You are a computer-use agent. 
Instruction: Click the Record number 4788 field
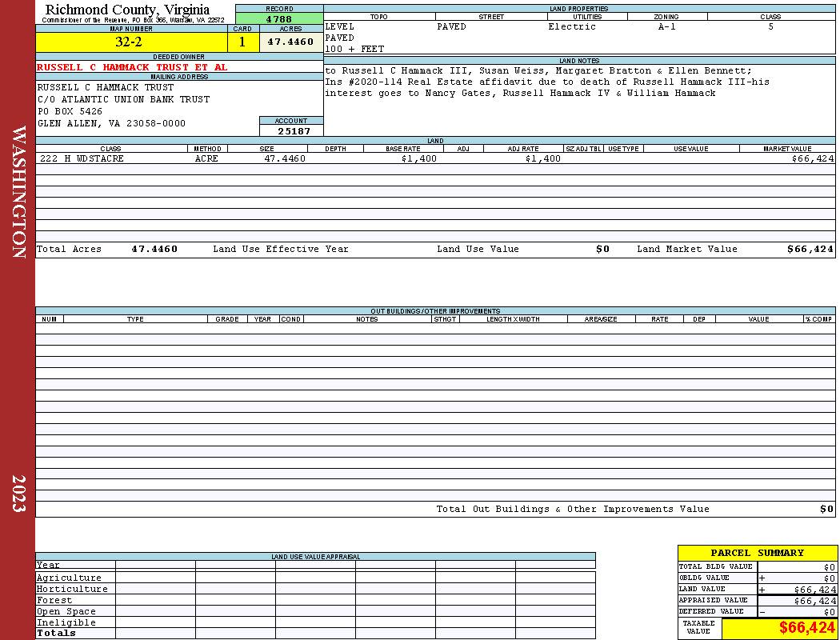(x=279, y=19)
